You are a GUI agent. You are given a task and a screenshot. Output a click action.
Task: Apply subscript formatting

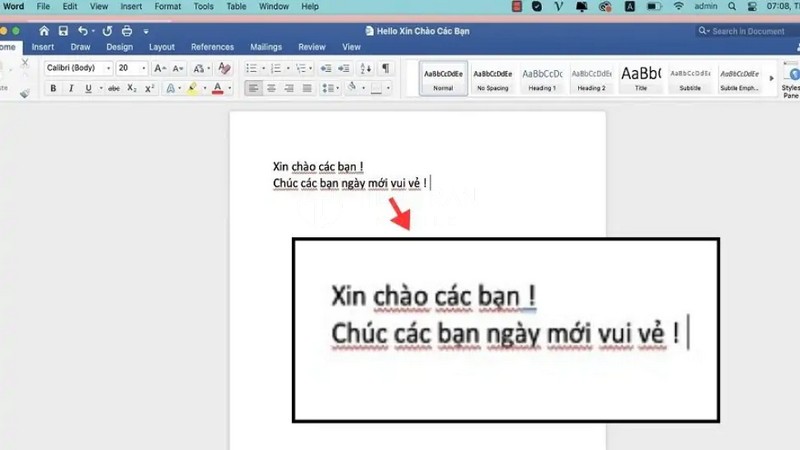point(132,88)
